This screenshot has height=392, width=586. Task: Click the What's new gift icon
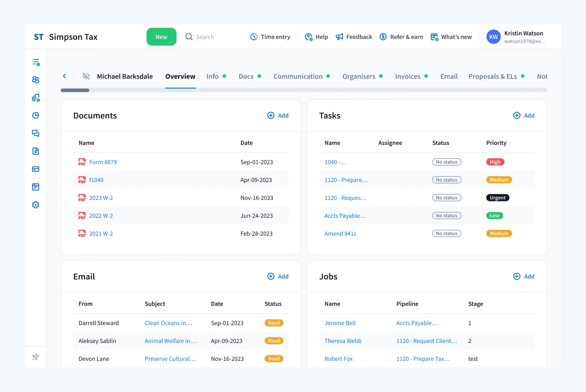point(434,37)
